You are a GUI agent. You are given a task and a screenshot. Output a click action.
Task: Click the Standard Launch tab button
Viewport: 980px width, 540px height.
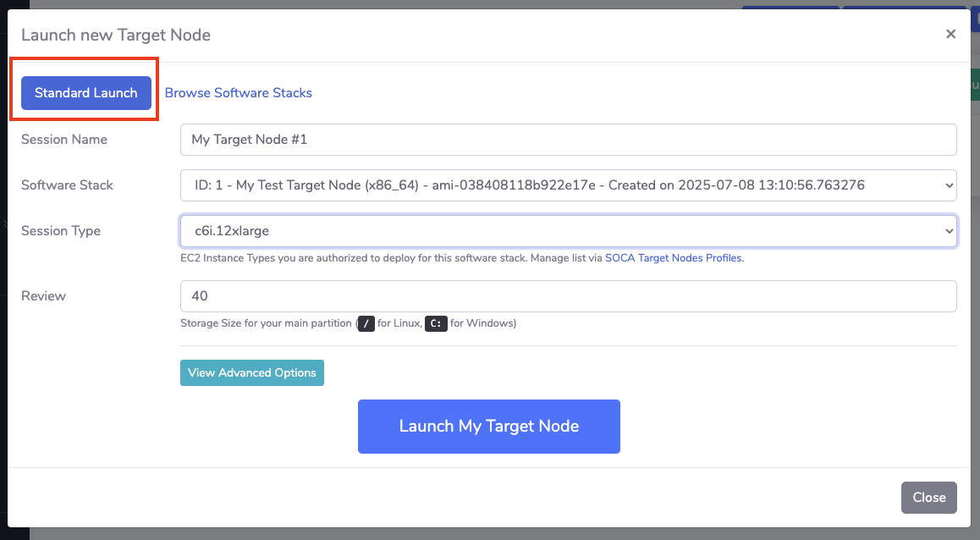(85, 93)
